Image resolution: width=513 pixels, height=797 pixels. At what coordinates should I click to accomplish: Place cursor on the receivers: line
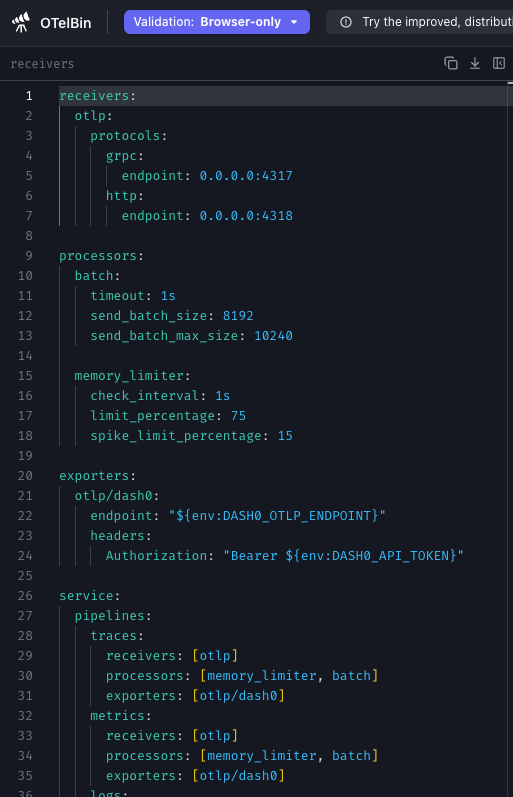[283, 96]
